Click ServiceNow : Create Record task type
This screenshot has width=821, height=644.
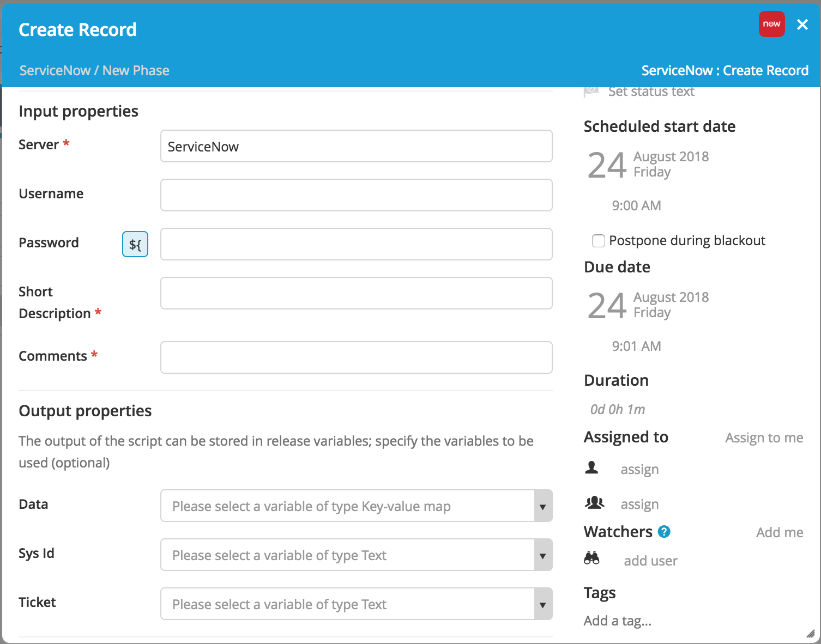[x=725, y=70]
